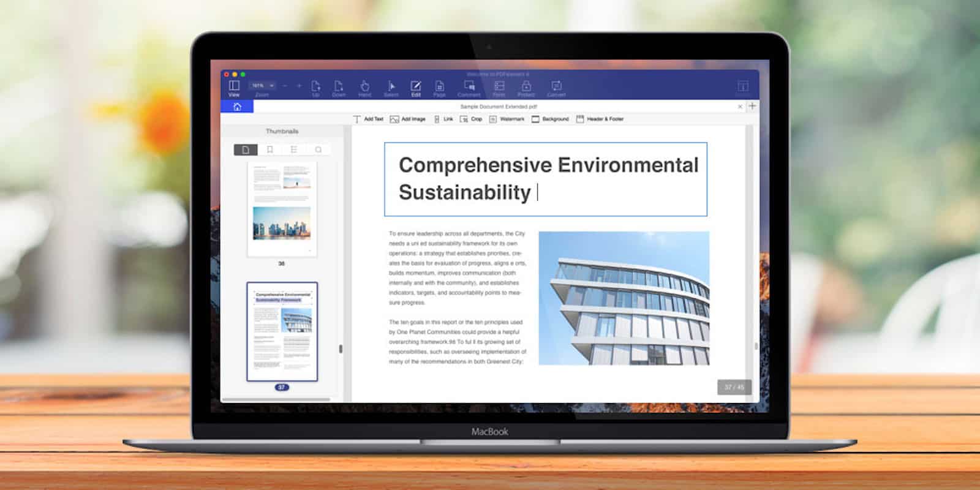Open a new tab with plus button
980x490 pixels.
(x=752, y=106)
